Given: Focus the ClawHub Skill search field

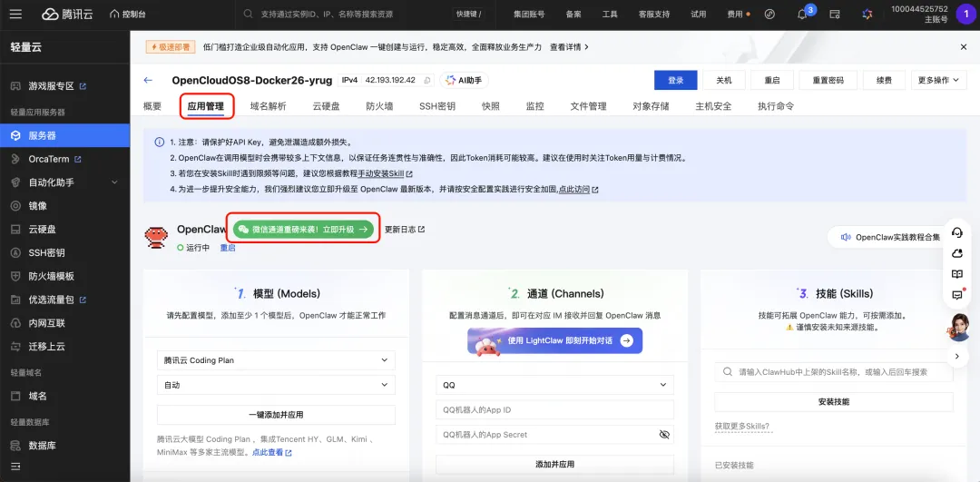Looking at the screenshot, I should click(834, 371).
